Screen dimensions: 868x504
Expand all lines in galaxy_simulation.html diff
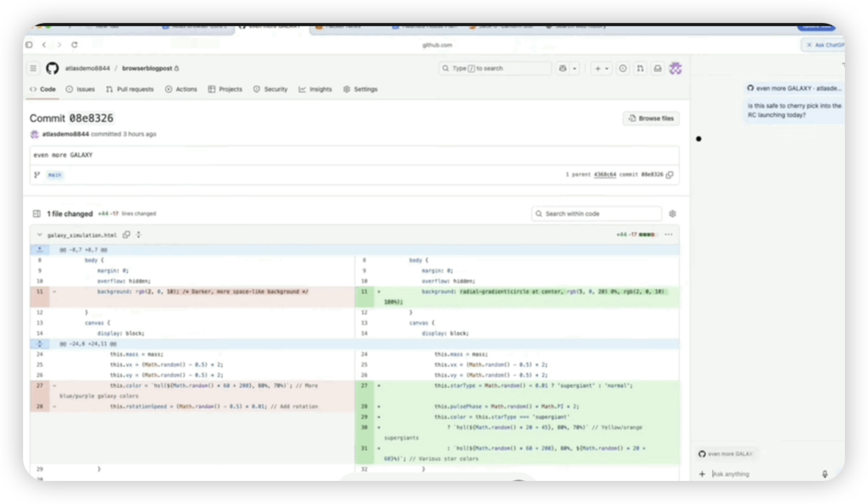[138, 235]
